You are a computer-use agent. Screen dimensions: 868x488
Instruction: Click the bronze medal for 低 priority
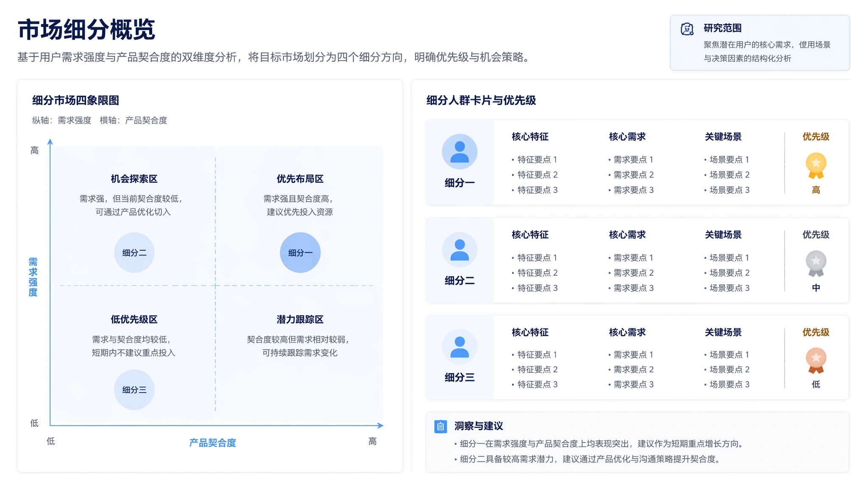816,360
